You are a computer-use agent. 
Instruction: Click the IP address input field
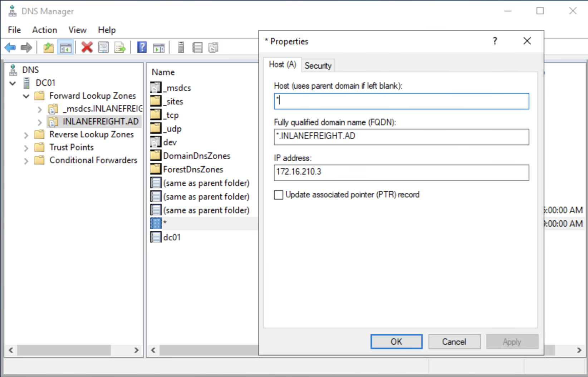coord(401,172)
